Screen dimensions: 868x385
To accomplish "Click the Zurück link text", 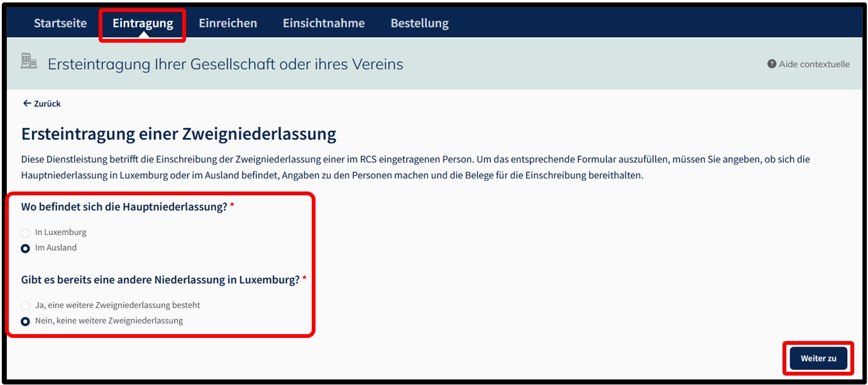I will [x=47, y=104].
